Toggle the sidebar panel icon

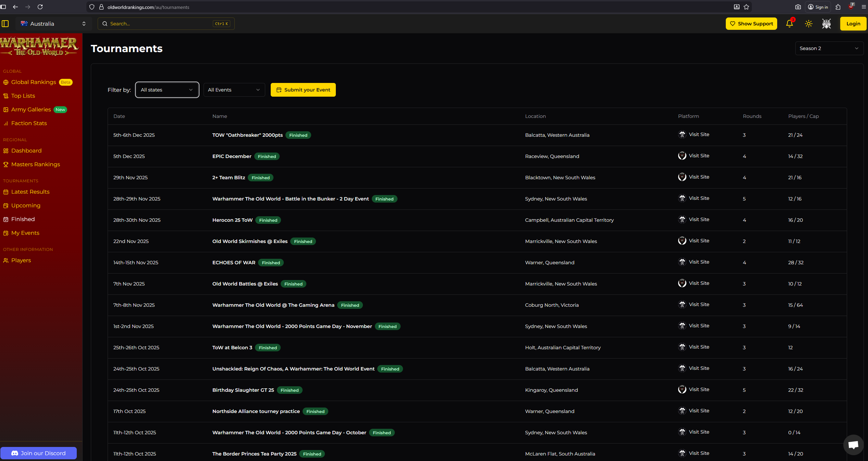[5, 24]
